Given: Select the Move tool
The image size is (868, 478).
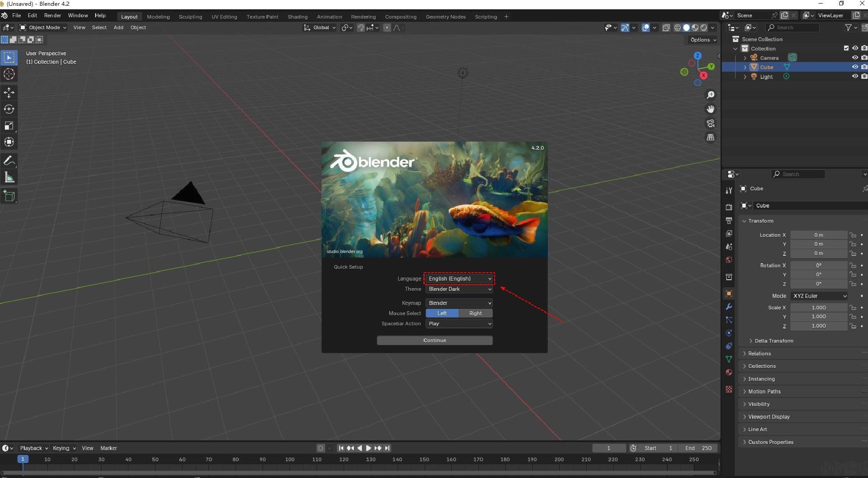Looking at the screenshot, I should coord(9,93).
